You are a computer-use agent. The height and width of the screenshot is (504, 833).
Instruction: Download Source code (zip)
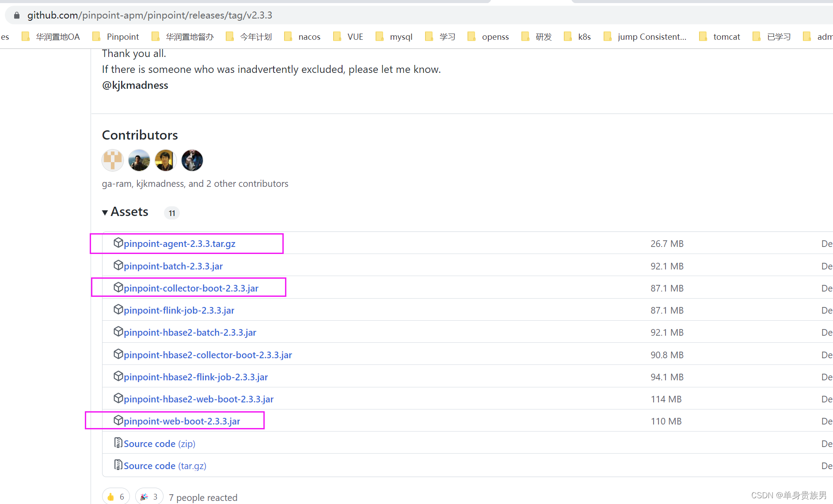point(160,444)
